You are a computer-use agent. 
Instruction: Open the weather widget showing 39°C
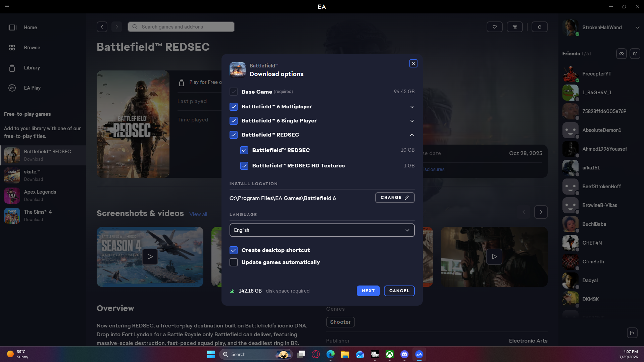(17, 354)
